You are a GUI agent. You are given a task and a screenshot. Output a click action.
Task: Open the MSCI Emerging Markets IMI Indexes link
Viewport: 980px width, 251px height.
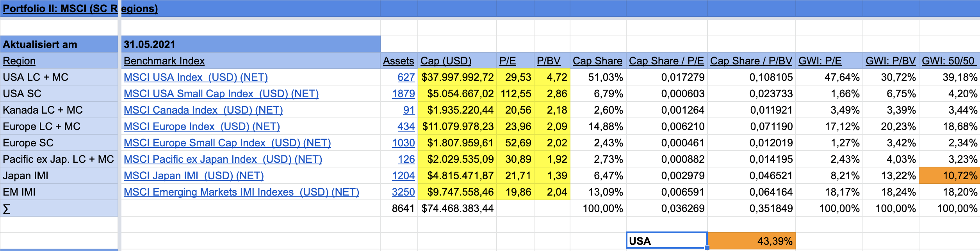pyautogui.click(x=241, y=192)
